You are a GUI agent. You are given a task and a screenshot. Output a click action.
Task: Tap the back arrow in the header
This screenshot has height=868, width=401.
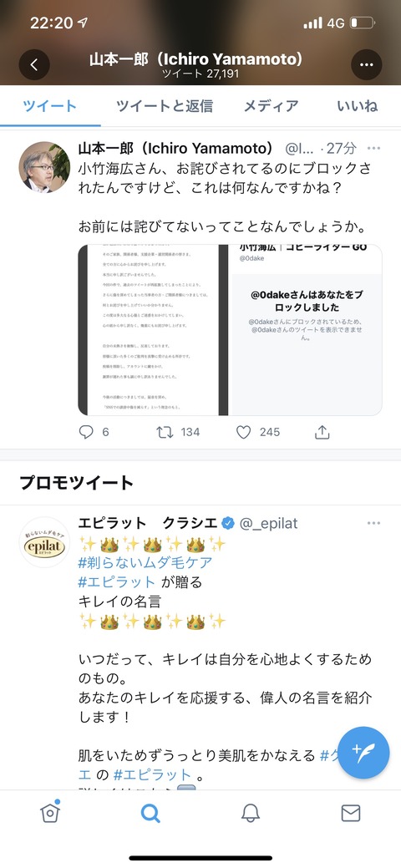click(34, 65)
